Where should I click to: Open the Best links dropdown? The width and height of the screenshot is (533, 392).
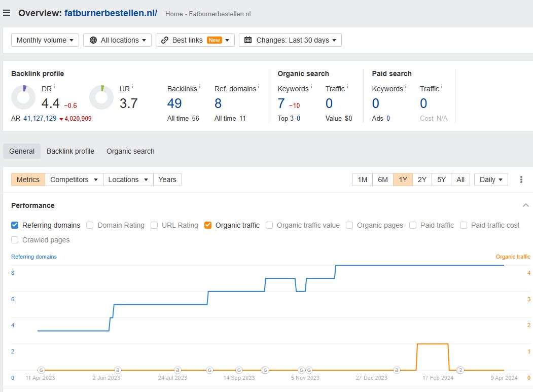pos(195,40)
